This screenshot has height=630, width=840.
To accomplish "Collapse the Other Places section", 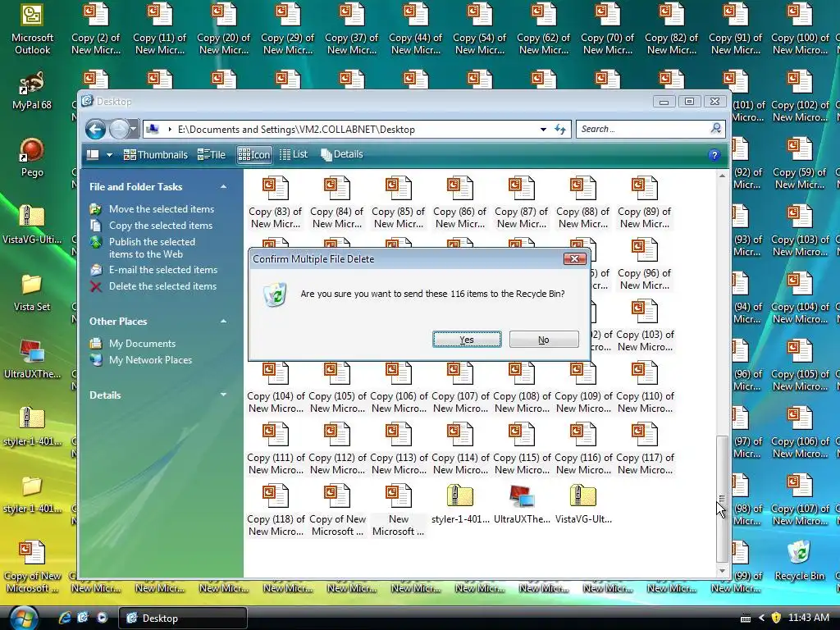I will (x=223, y=322).
